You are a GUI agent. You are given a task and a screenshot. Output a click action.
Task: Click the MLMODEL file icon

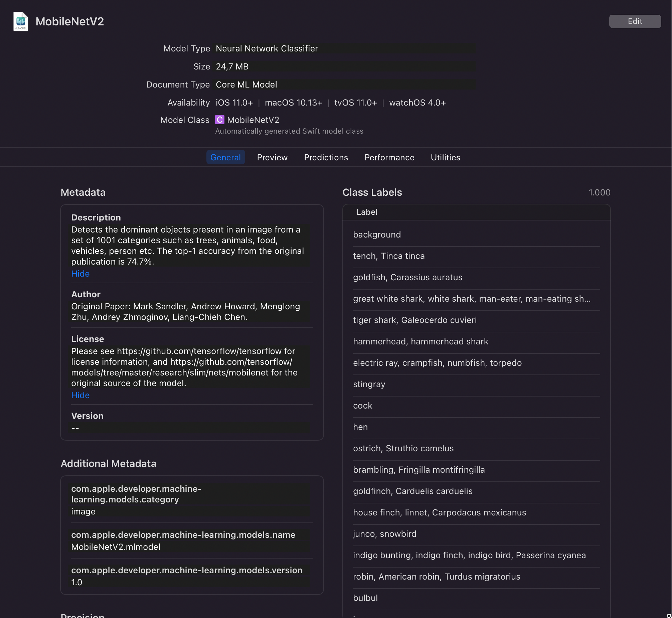point(20,21)
